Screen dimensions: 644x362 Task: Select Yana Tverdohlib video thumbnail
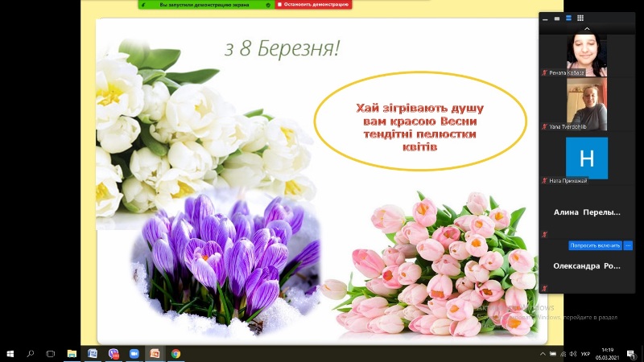587,104
